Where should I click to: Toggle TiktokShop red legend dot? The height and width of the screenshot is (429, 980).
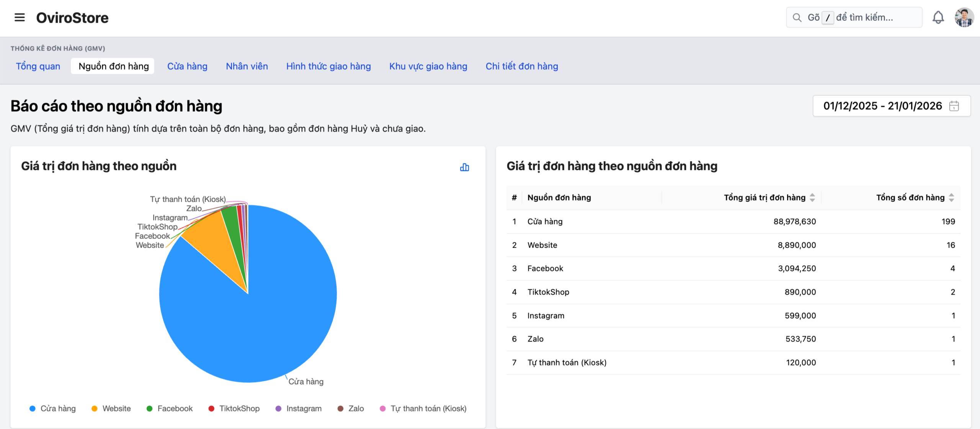tap(211, 409)
